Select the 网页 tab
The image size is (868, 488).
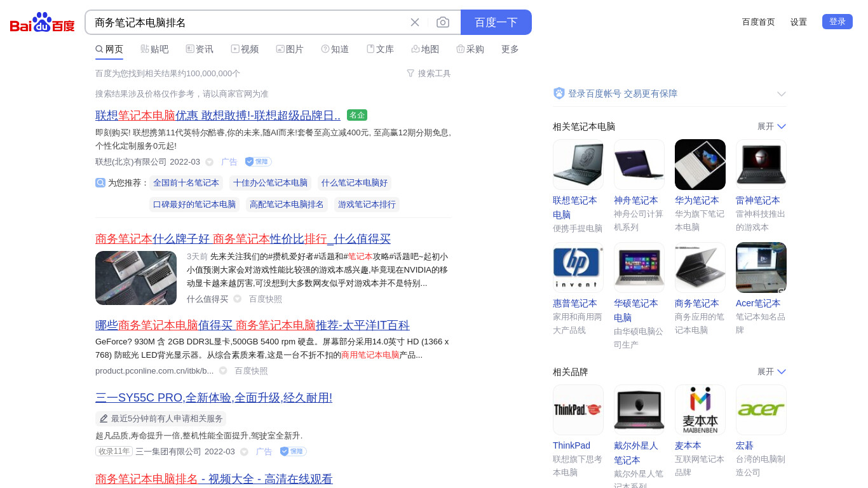(x=109, y=49)
